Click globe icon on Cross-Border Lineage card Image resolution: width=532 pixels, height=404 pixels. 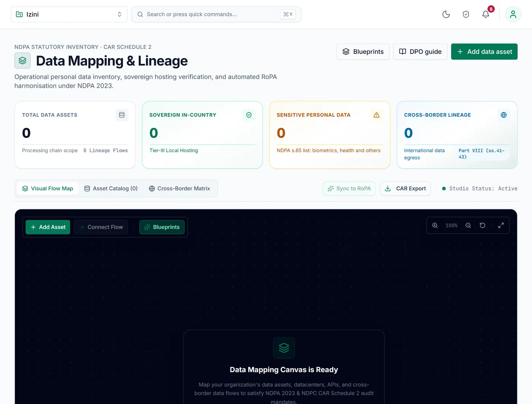504,115
